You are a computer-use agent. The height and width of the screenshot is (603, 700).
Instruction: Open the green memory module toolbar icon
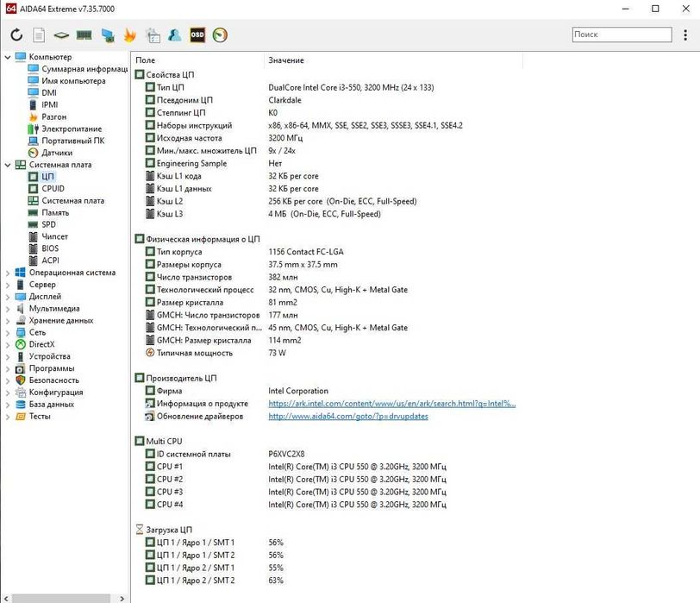tap(84, 35)
